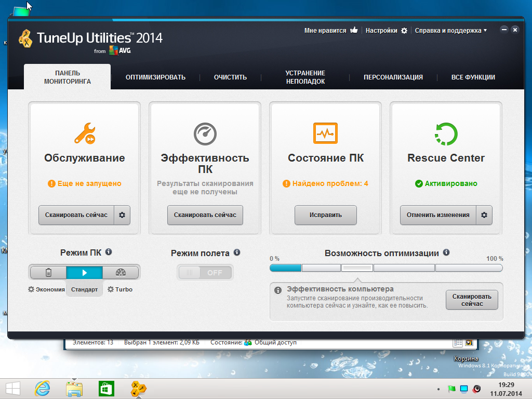
Task: Open the Очистить tab
Action: click(230, 77)
